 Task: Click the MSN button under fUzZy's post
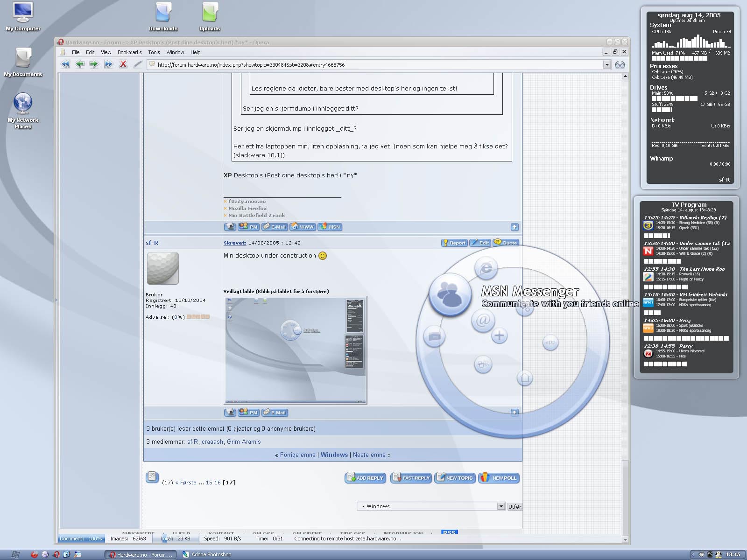click(x=330, y=227)
